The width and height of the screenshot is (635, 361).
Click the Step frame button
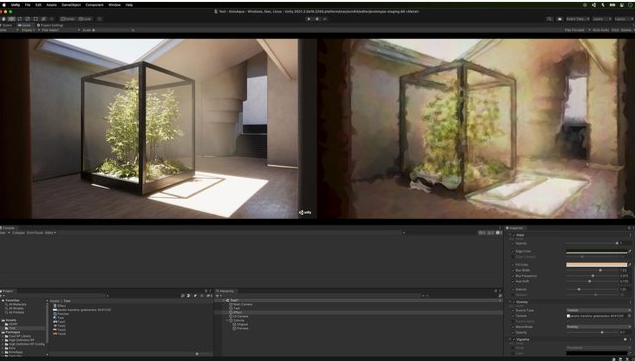325,19
